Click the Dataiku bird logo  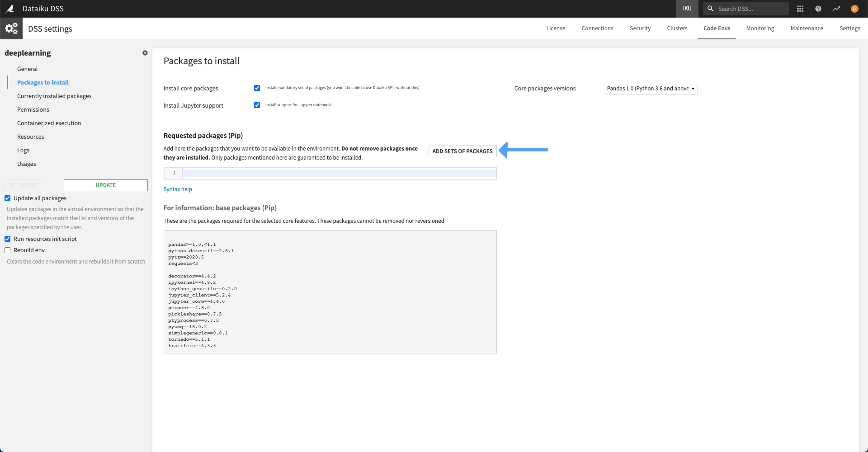[x=9, y=9]
